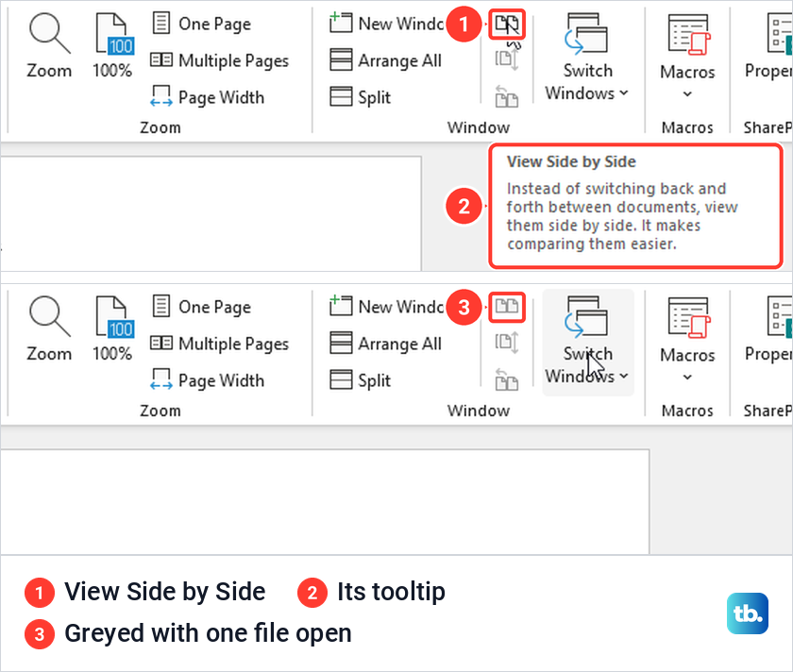Viewport: 793px width, 672px height.
Task: Click Reset Window Position icon in lower ribbon
Action: tap(507, 379)
